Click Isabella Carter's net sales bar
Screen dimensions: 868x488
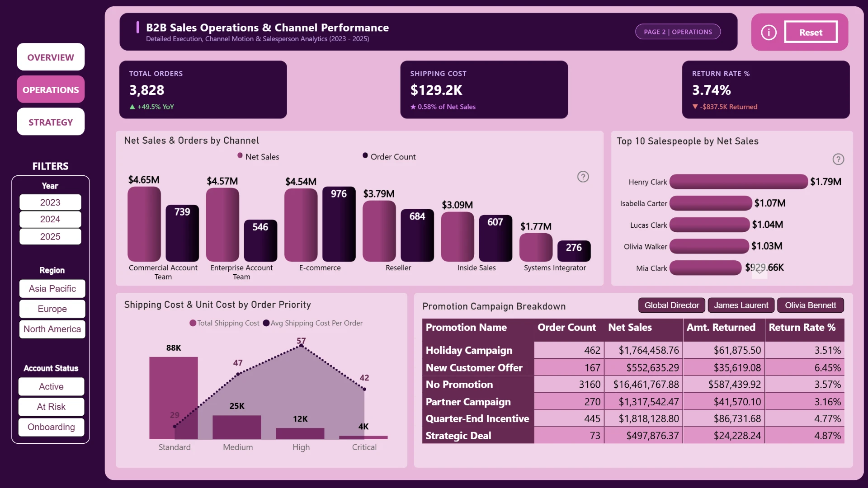pyautogui.click(x=711, y=203)
